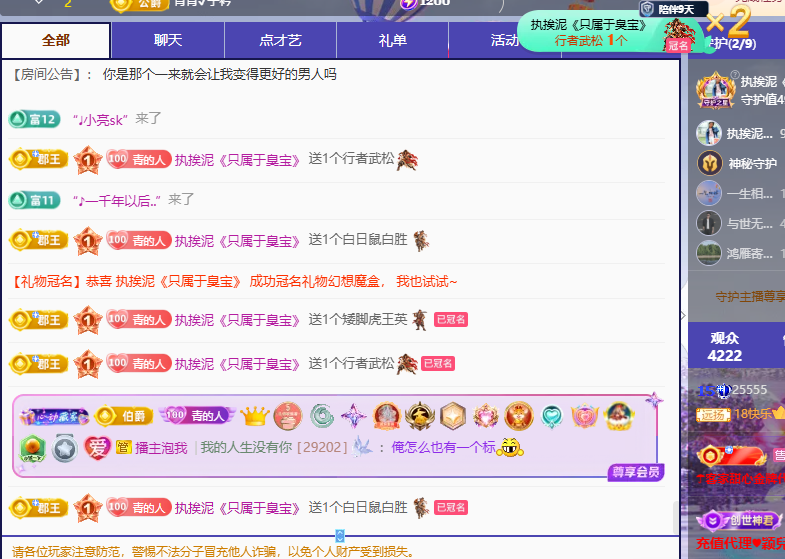Click the 观众 4222 audience tab
Screen dimensions: 785x559
(x=724, y=347)
